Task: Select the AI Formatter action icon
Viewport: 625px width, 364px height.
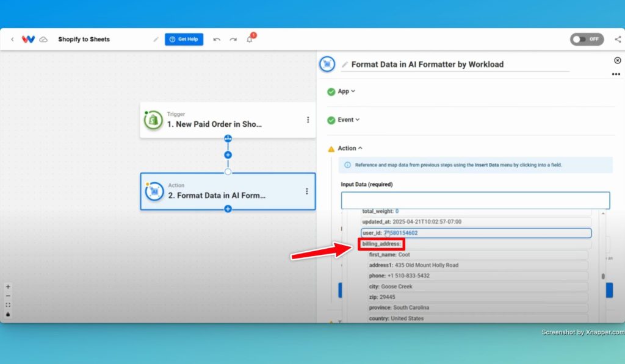Action: (154, 191)
